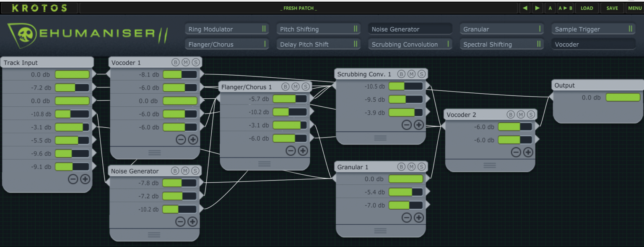Screen dimensions: 644x247
Task: Click plus icon on Noise Generator node
Action: pyautogui.click(x=192, y=222)
